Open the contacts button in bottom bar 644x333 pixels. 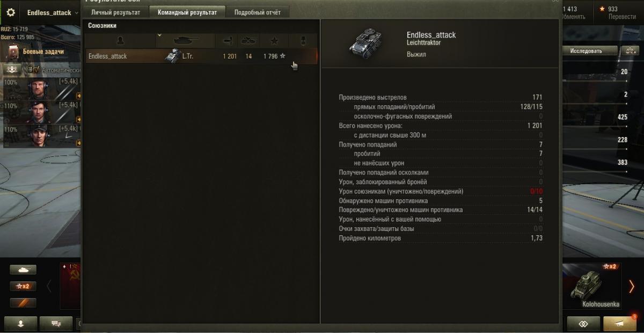(x=583, y=324)
